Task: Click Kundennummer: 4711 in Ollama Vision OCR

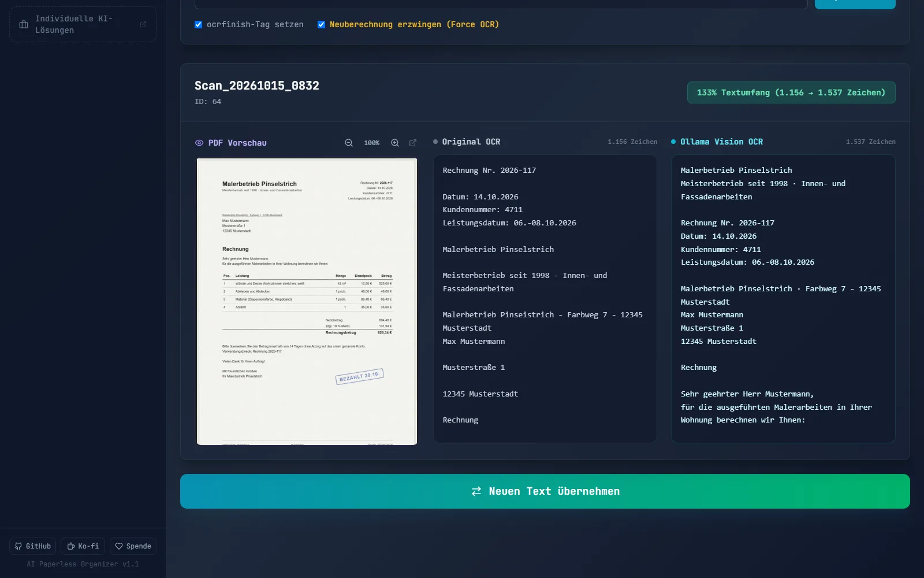Action: click(721, 250)
